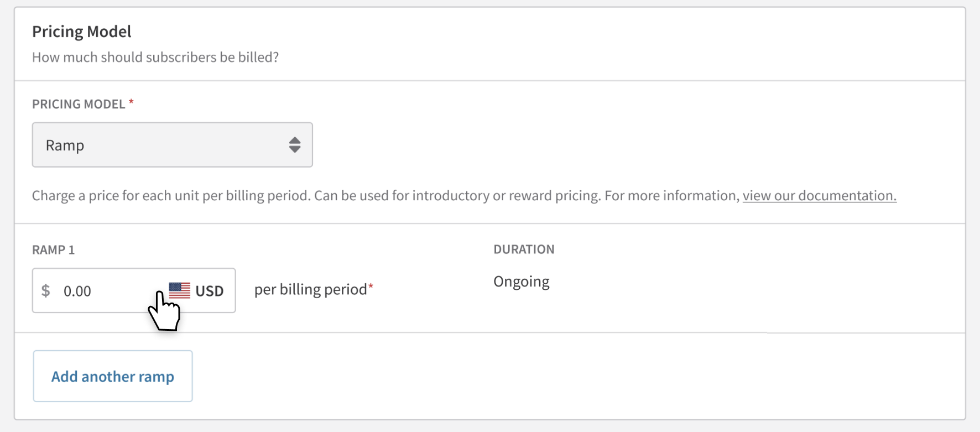
Task: Click the up-down arrows on Ramp selector
Action: [295, 145]
